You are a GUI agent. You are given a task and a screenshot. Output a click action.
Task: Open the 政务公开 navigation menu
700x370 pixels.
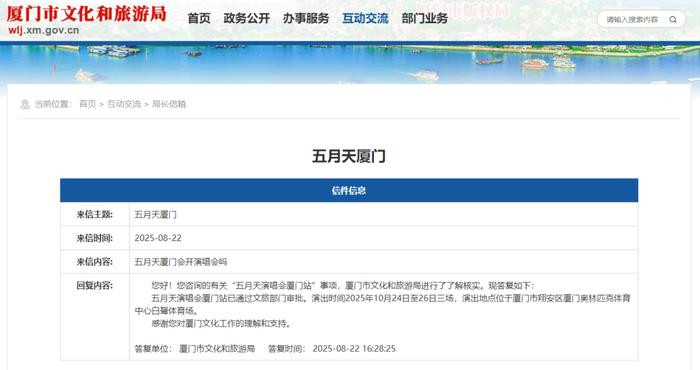tap(247, 18)
